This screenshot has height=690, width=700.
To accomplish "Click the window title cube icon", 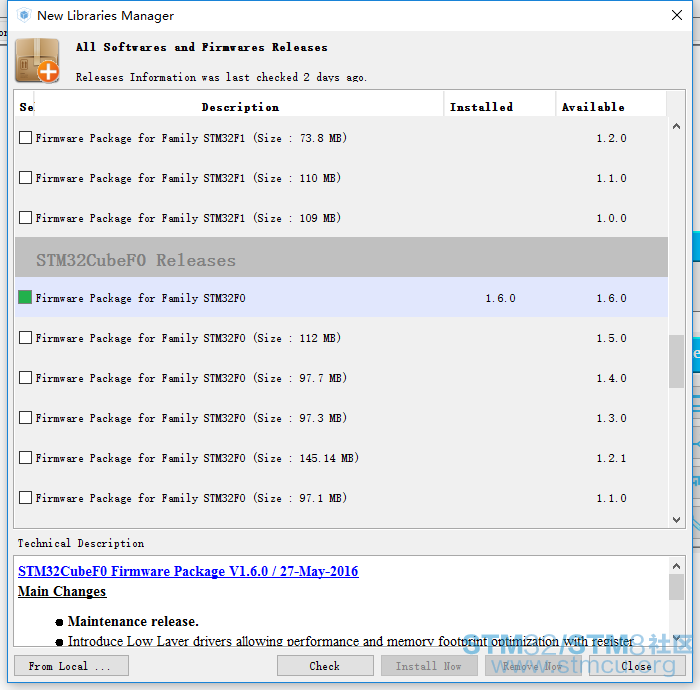I will 24,15.
